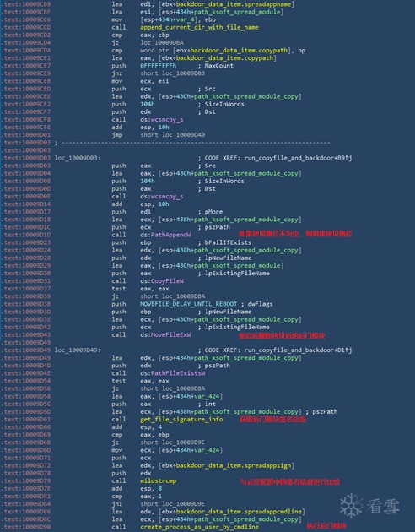
Task: Click the MaxCount comment
Action: (x=218, y=66)
